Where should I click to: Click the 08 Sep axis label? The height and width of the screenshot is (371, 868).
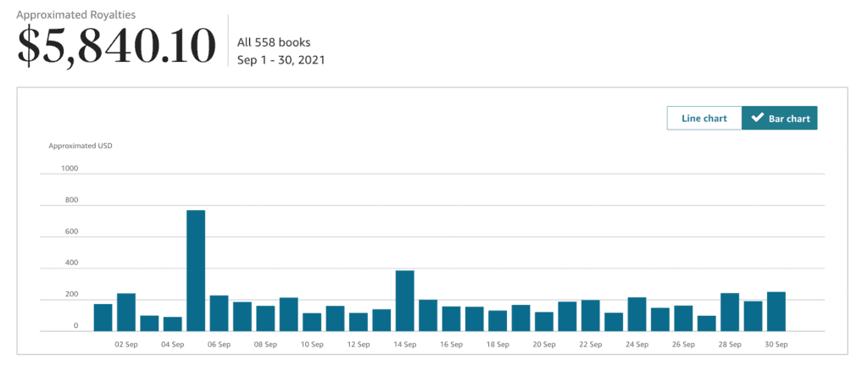265,345
